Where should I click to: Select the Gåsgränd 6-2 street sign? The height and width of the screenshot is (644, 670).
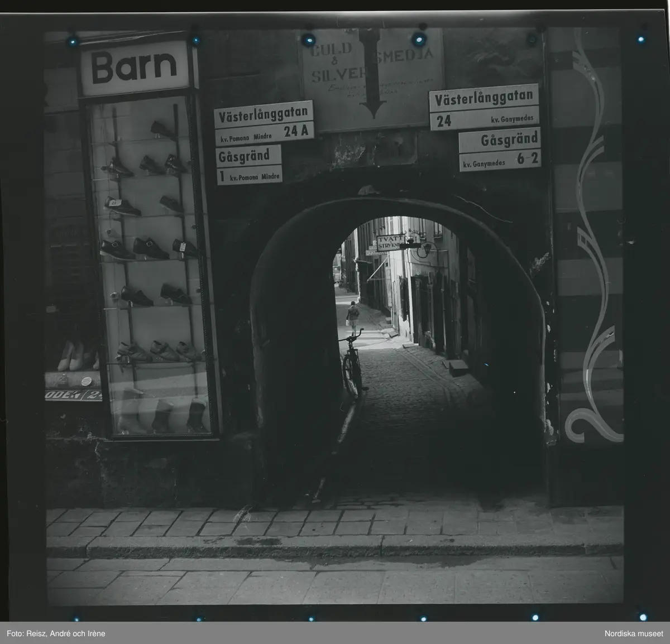pos(500,149)
